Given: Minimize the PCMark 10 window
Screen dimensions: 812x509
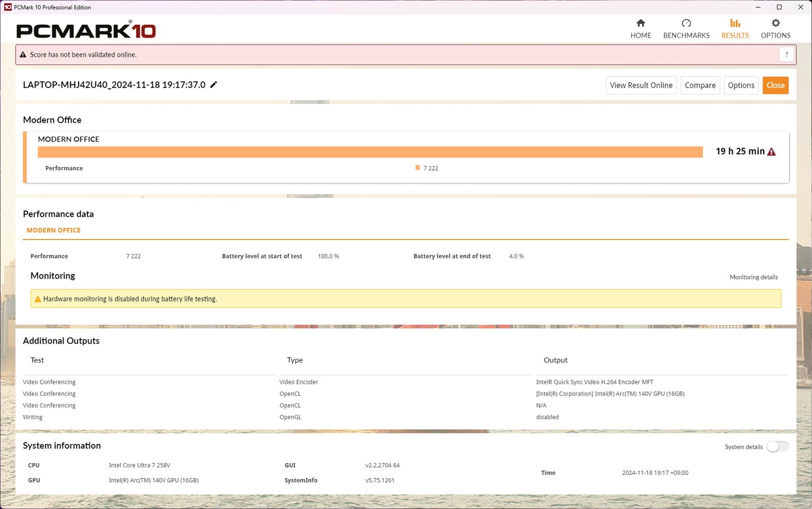Looking at the screenshot, I should coord(758,7).
